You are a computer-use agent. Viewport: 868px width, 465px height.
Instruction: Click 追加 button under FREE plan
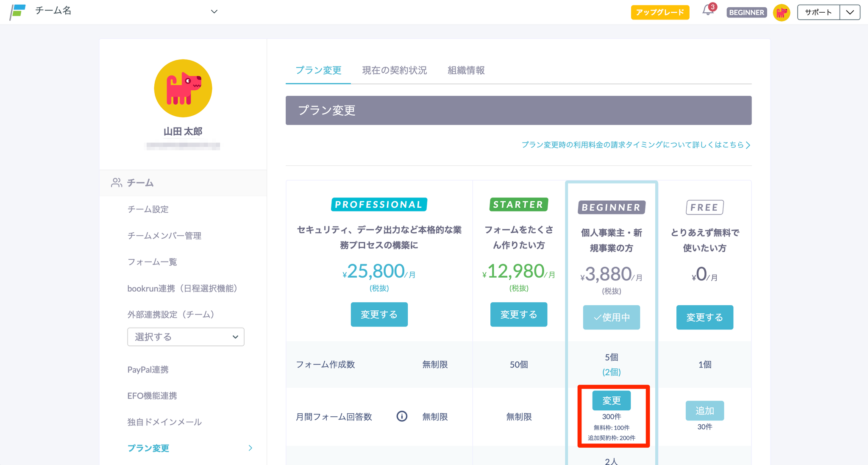tap(704, 410)
